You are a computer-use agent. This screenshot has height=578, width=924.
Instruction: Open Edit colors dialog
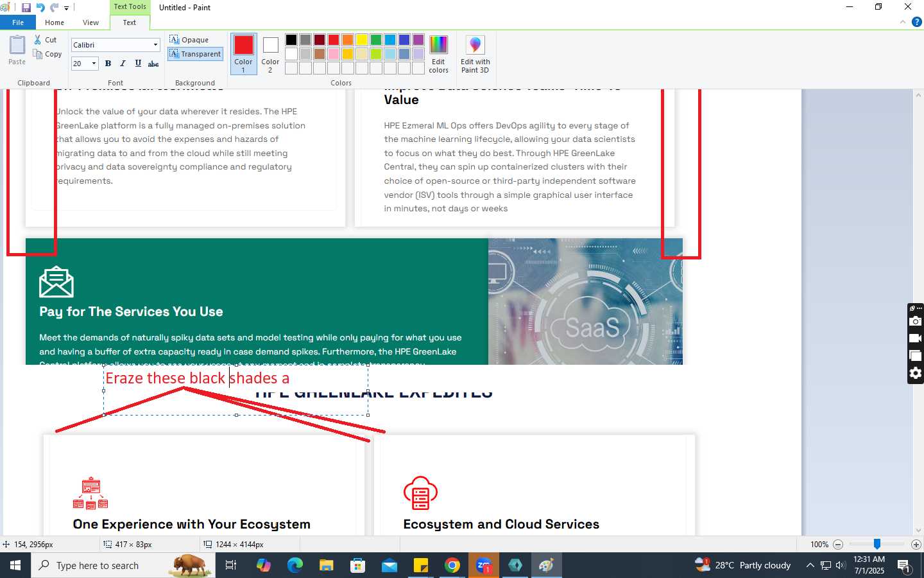point(439,54)
